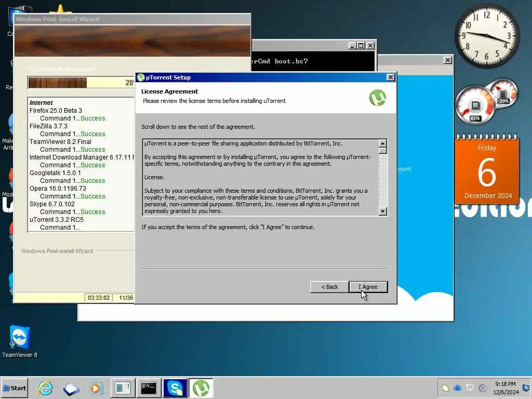Click the I Agree button

tap(368, 287)
